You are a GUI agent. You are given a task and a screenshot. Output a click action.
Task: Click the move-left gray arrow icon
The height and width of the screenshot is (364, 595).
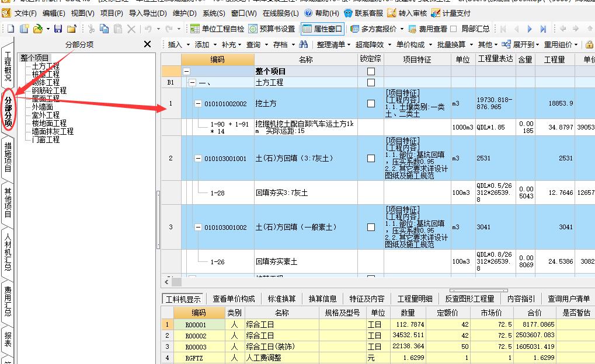pyautogui.click(x=563, y=29)
